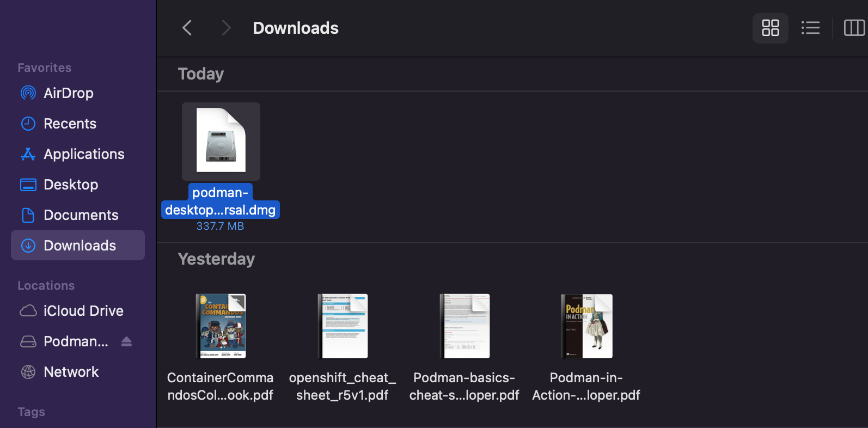
Task: Select the Podman mounted disk in sidebar
Action: point(75,341)
